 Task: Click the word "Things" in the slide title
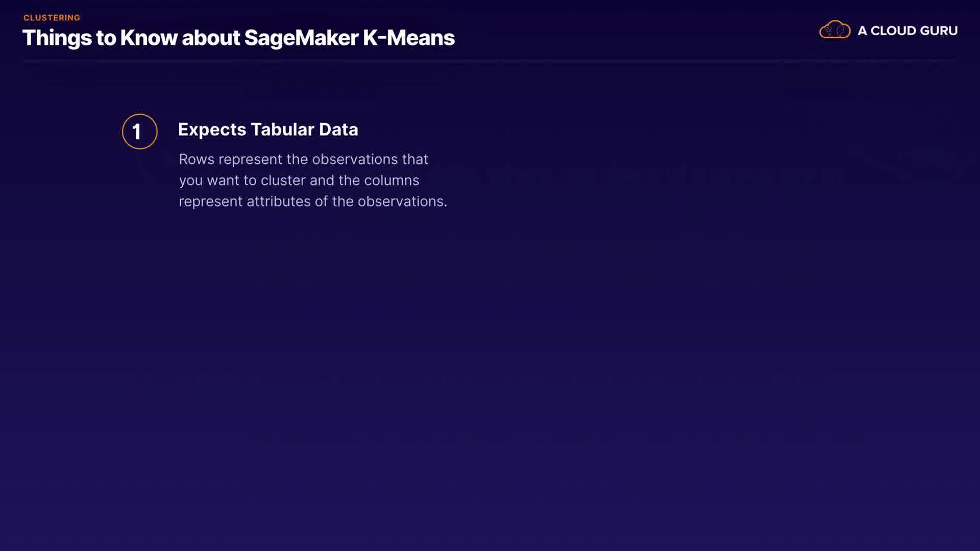tap(57, 39)
